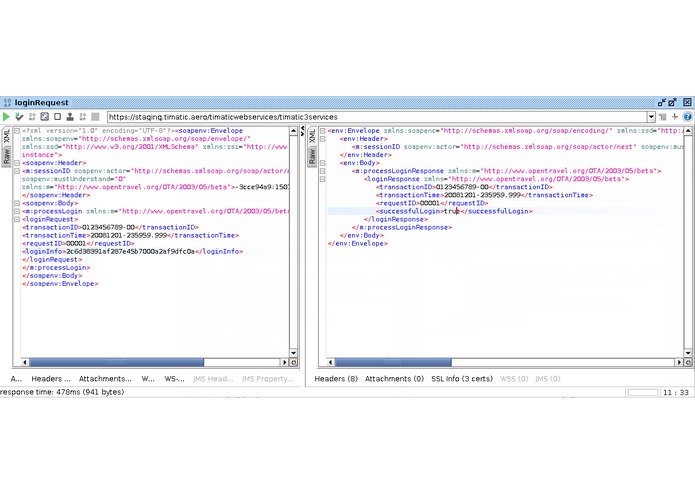Click the empty square outline toolbar icon

[x=57, y=117]
